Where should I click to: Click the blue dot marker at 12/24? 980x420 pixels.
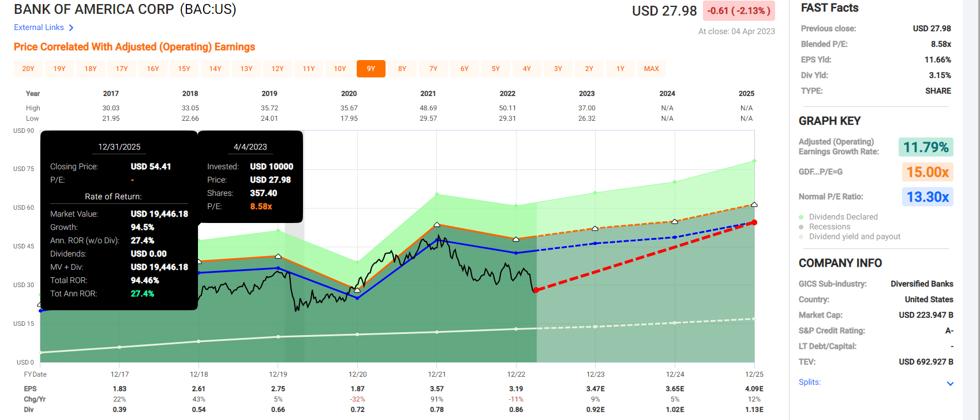[675, 237]
